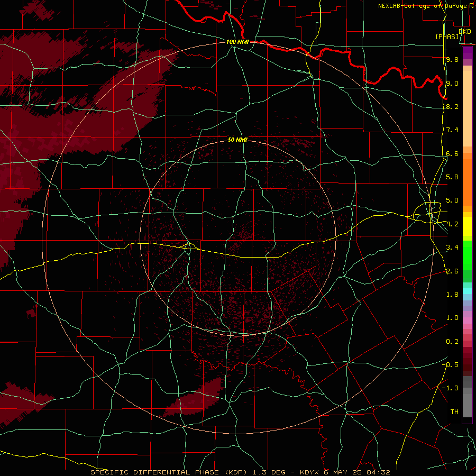Click the TH threshold label on the scale
The width and height of the screenshot is (476, 476).
point(454,412)
